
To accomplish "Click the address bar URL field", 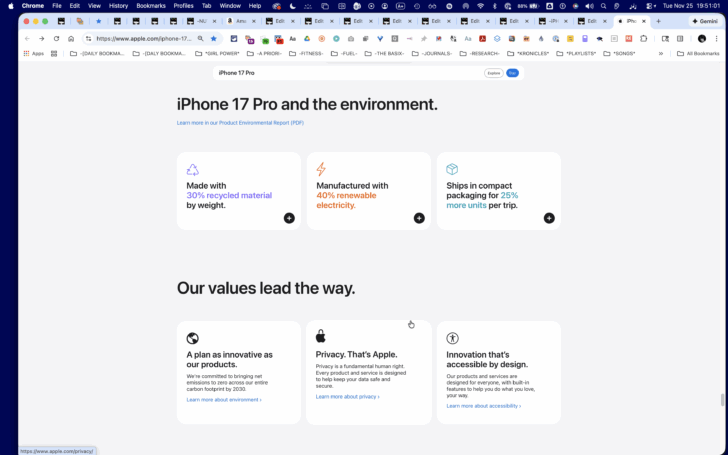I will tap(144, 39).
